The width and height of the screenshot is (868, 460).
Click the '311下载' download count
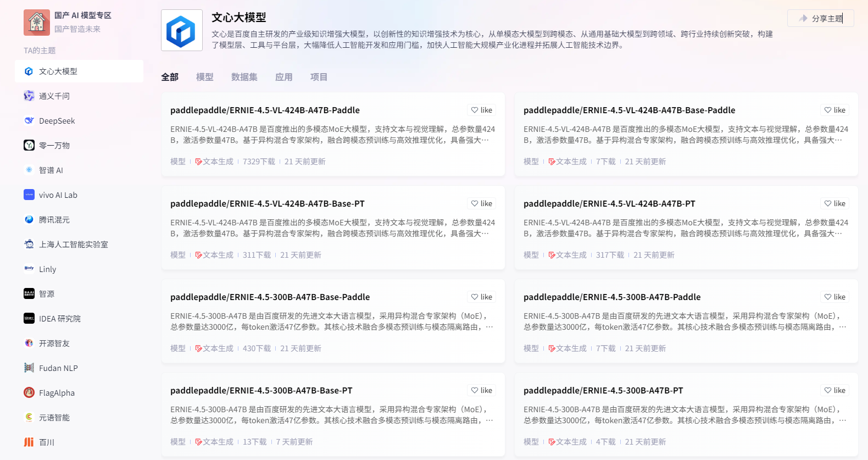(x=257, y=255)
